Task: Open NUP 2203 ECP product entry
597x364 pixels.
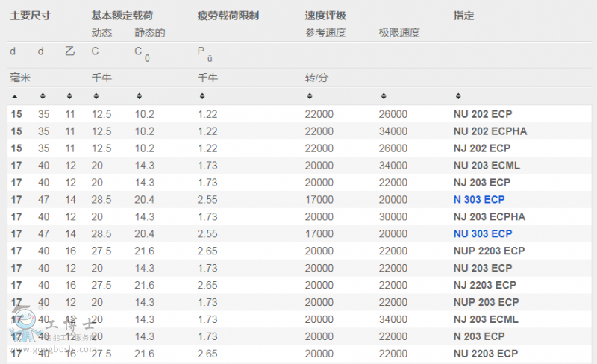Action: 489,251
